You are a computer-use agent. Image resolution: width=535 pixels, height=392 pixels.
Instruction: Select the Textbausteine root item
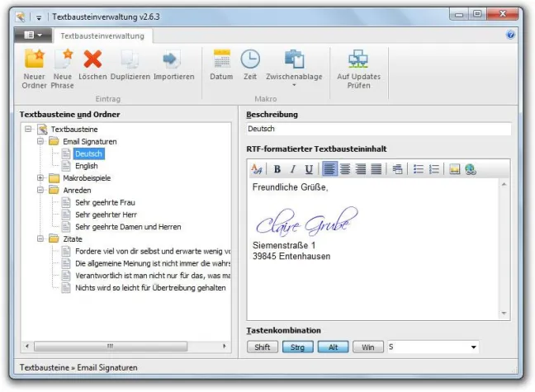(74, 130)
